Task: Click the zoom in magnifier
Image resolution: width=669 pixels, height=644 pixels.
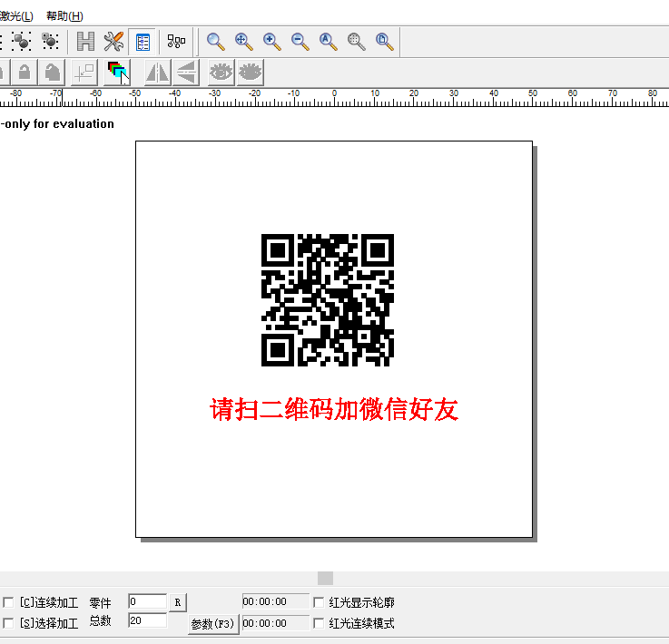Action: click(x=271, y=42)
